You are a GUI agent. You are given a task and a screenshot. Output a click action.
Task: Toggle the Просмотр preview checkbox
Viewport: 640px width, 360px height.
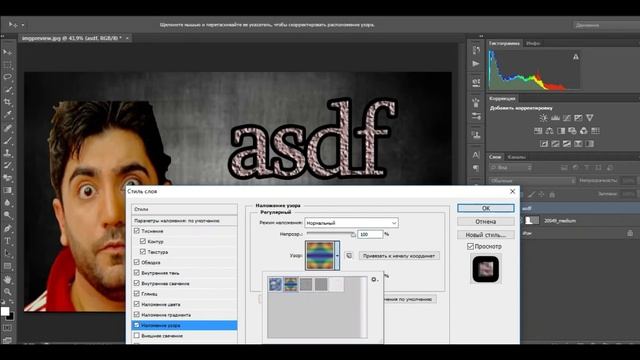(x=470, y=247)
